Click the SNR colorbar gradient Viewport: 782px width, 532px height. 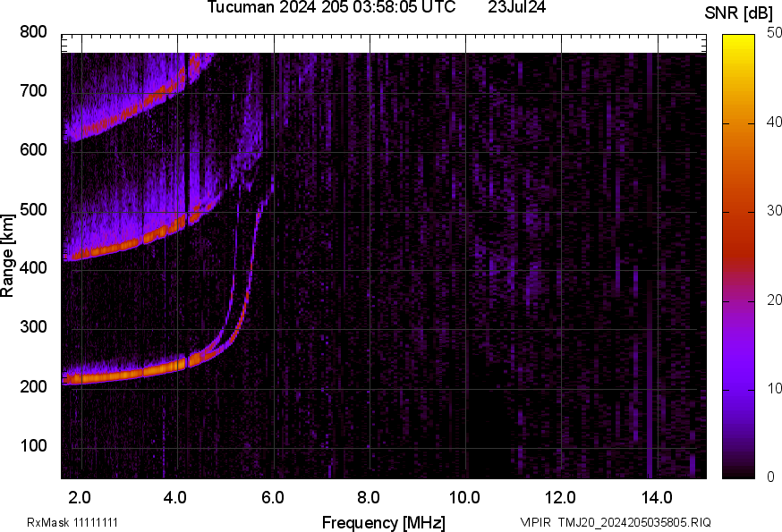(x=738, y=257)
